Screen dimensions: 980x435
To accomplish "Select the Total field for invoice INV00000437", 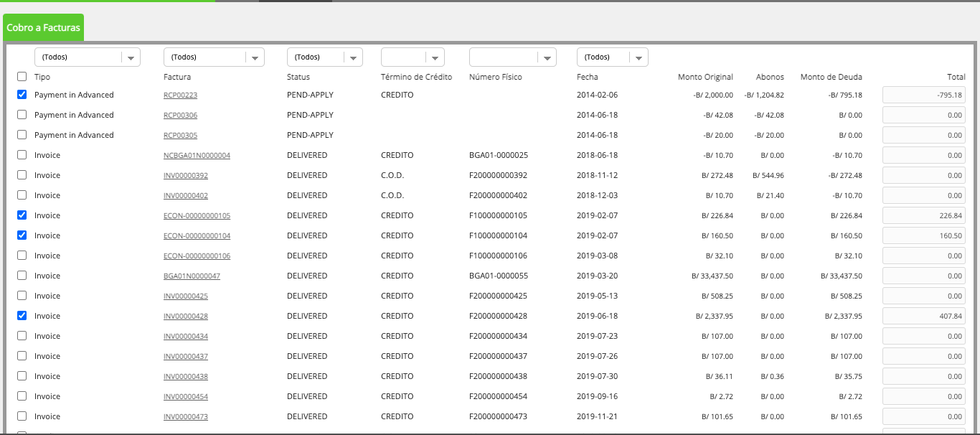I will click(x=924, y=356).
